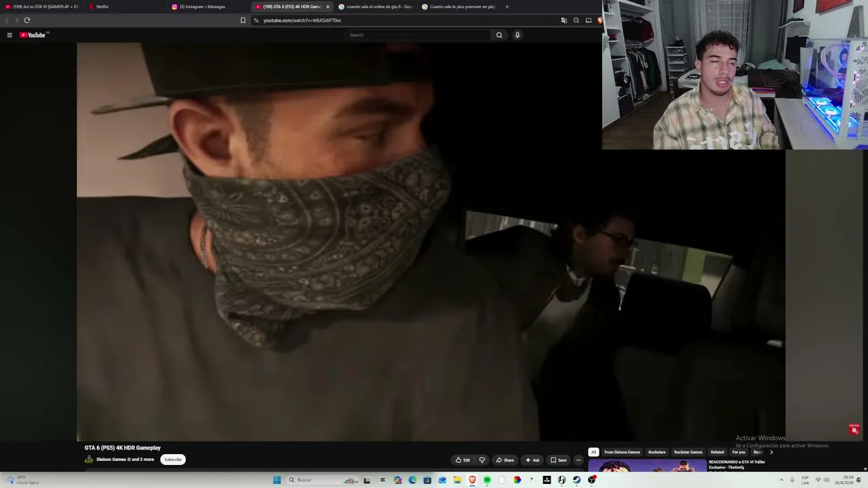Open the ESP LAA language indicator
Viewport: 868px width, 488px height.
click(806, 480)
